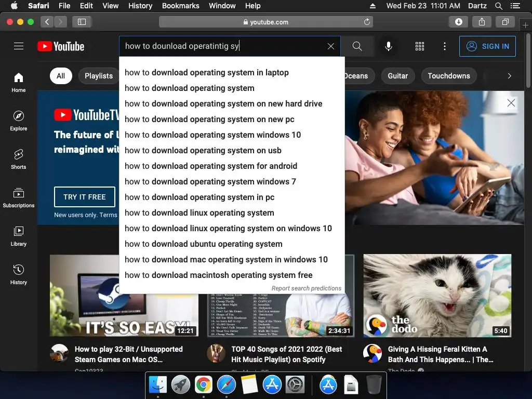
Task: Open Explore in sidebar
Action: tap(19, 121)
